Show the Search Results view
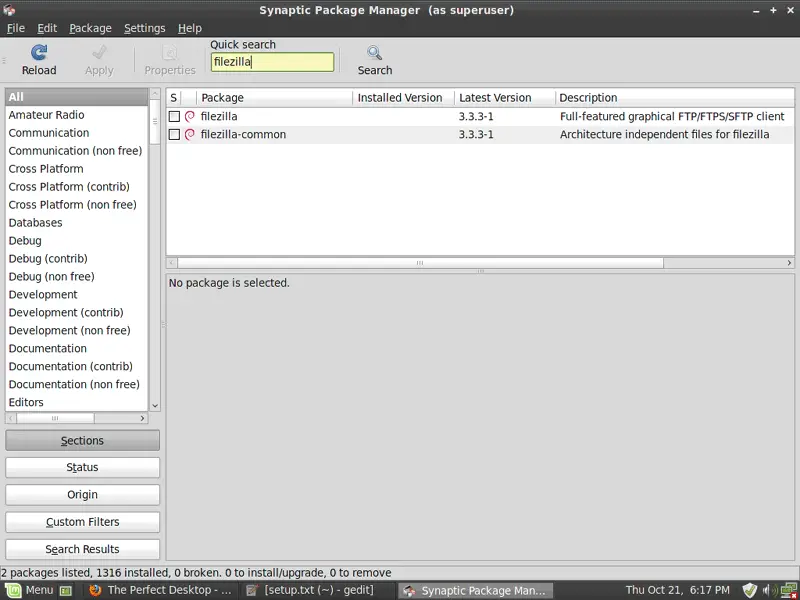This screenshot has width=800, height=600. point(82,549)
